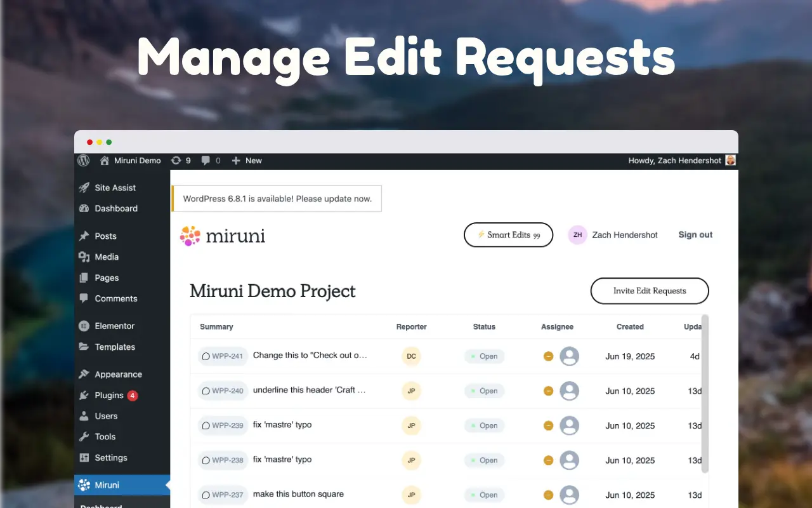Open ticket WPP-239
Image resolution: width=812 pixels, height=508 pixels.
[x=222, y=425]
